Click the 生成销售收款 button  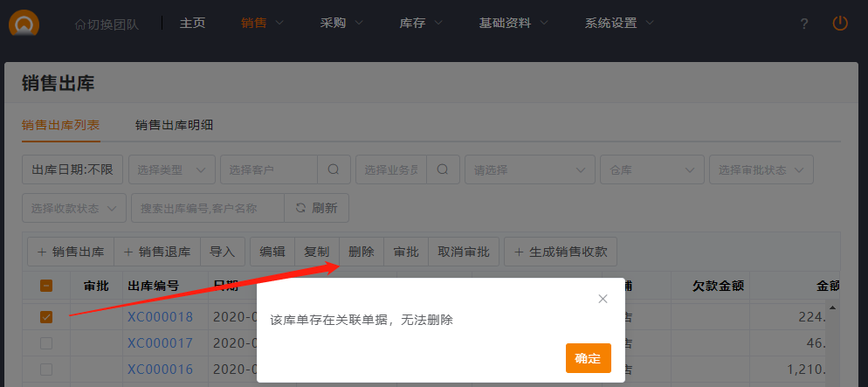tap(561, 252)
